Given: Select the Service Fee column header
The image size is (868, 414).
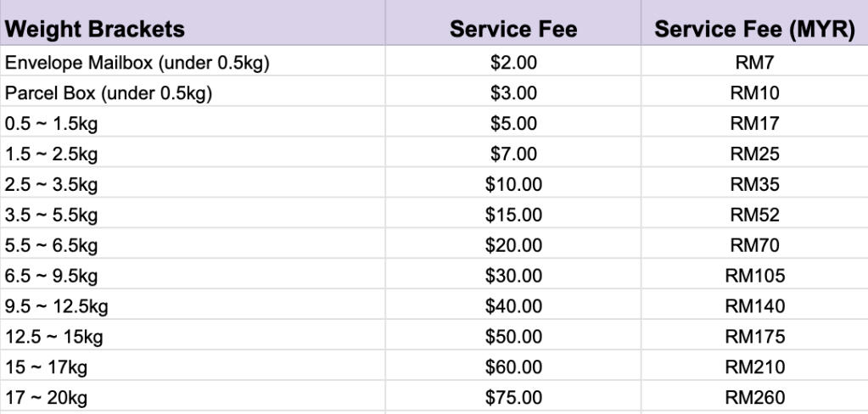Looking at the screenshot, I should tap(513, 31).
